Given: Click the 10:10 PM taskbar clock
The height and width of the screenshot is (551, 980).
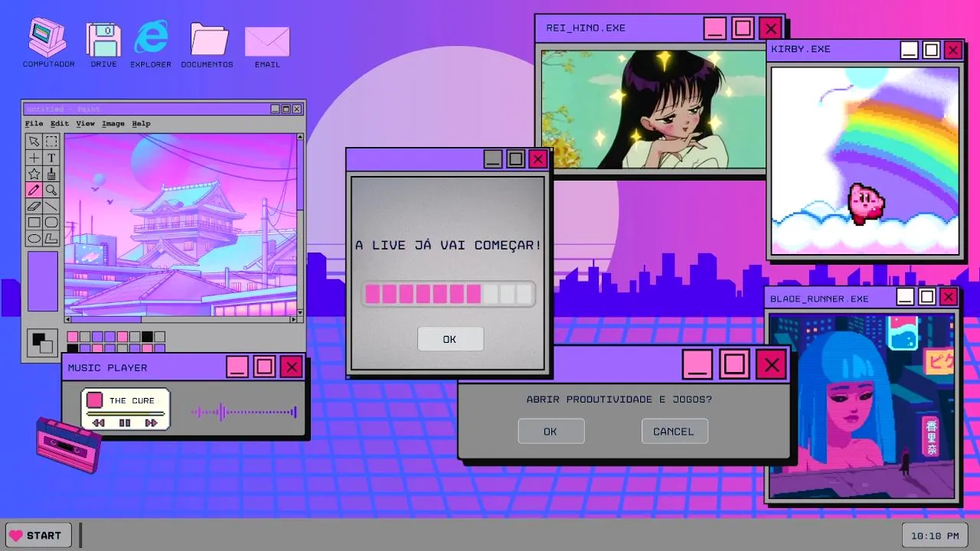Looking at the screenshot, I should tap(935, 536).
